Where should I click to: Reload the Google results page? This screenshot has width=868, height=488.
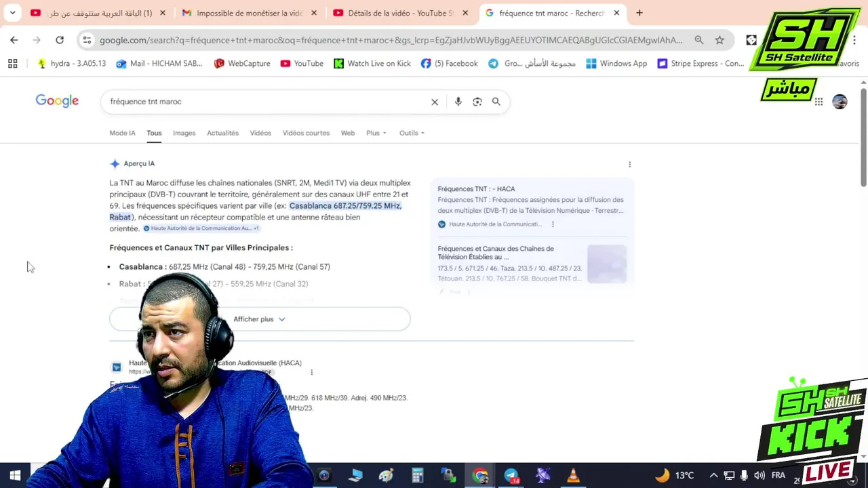click(x=60, y=40)
